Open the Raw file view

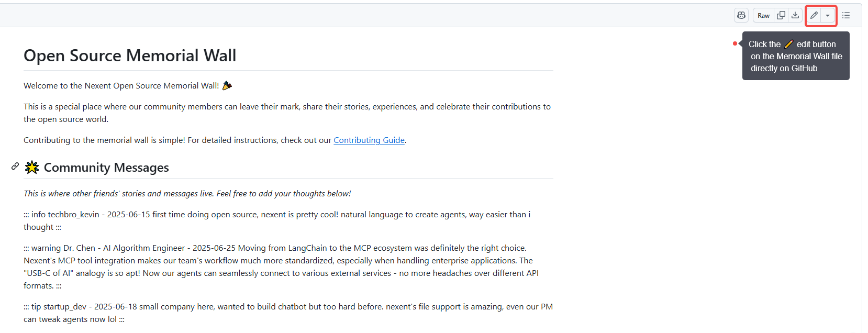click(x=763, y=16)
